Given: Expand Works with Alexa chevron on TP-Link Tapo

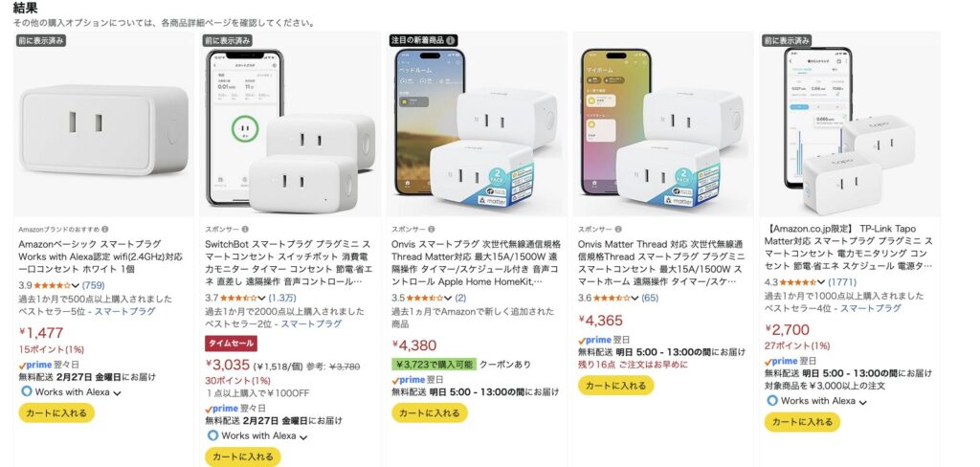Looking at the screenshot, I should pyautogui.click(x=863, y=402).
